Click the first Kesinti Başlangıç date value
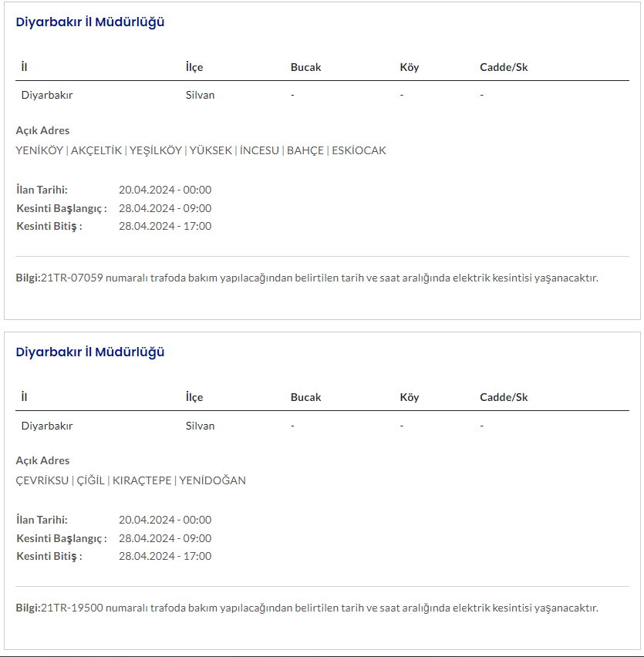644x657 pixels. click(x=165, y=208)
